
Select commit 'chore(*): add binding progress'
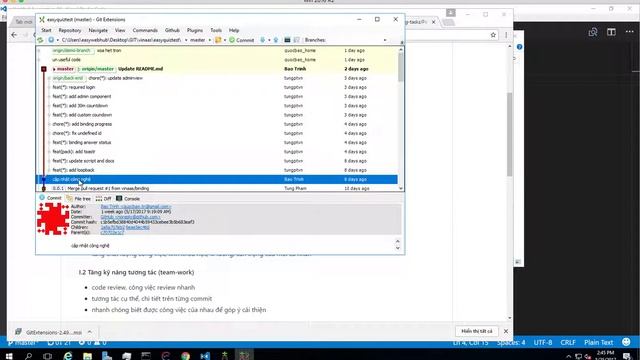(217, 124)
